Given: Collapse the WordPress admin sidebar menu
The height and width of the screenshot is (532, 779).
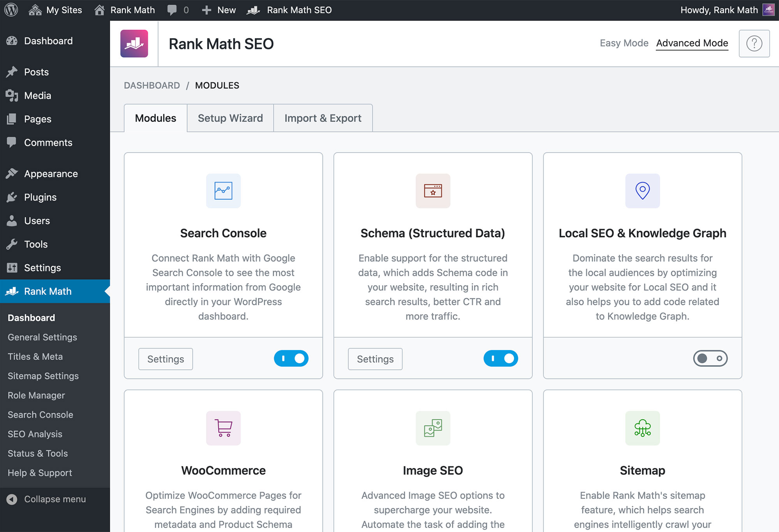Looking at the screenshot, I should click(x=47, y=498).
